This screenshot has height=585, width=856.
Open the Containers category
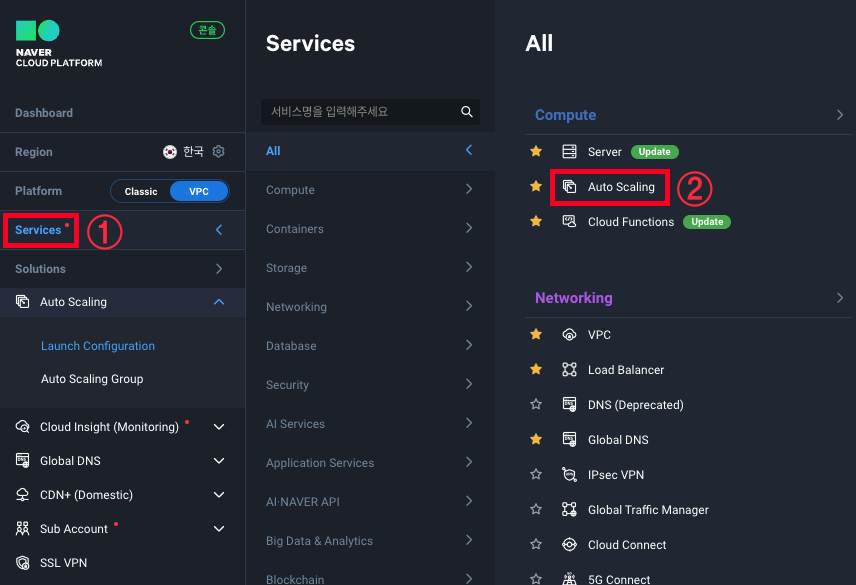pos(370,229)
